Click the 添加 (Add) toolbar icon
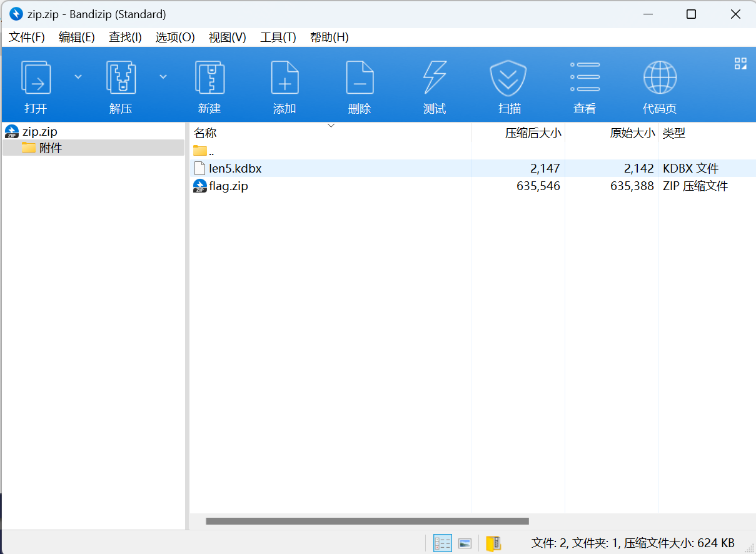The image size is (756, 554). (285, 78)
